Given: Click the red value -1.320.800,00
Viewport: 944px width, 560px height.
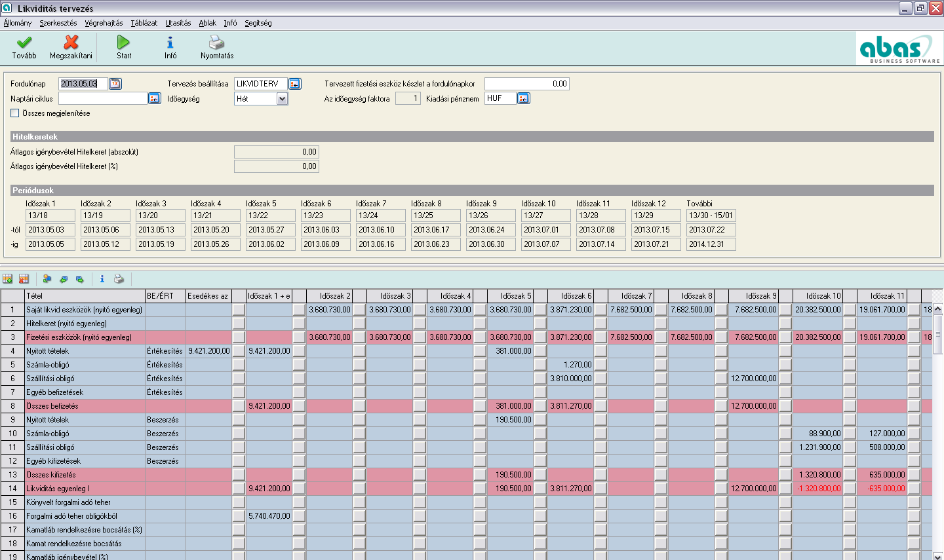Looking at the screenshot, I should click(819, 489).
